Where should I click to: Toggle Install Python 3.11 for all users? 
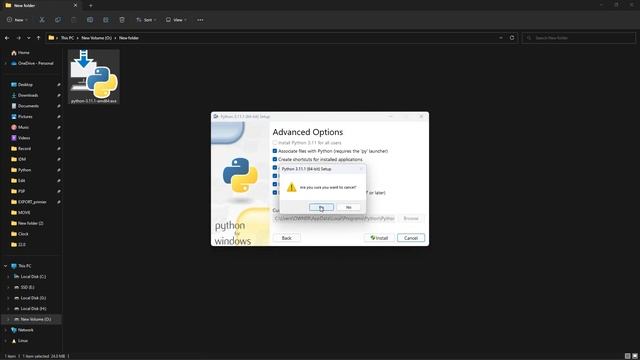[275, 143]
